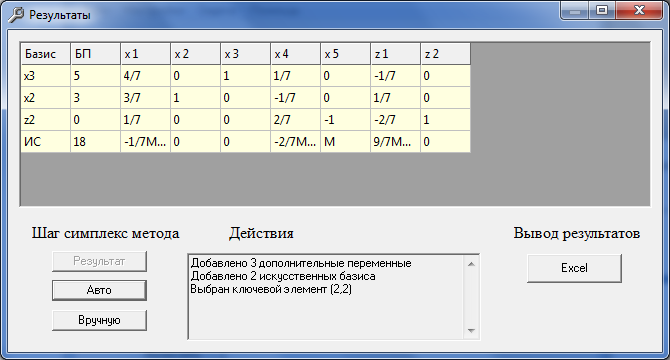Click the -2/7M... cell in ИС row
Viewport: 670px width, 360px height.
[295, 142]
